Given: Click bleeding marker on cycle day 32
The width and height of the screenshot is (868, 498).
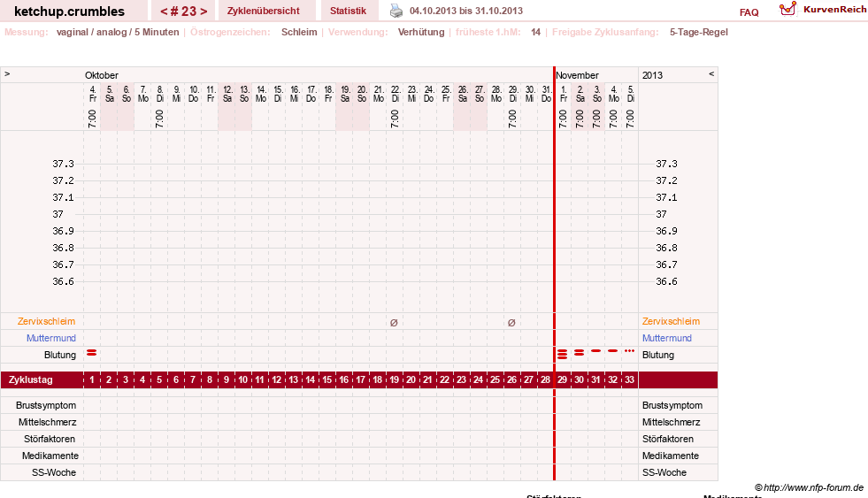Looking at the screenshot, I should point(613,351).
